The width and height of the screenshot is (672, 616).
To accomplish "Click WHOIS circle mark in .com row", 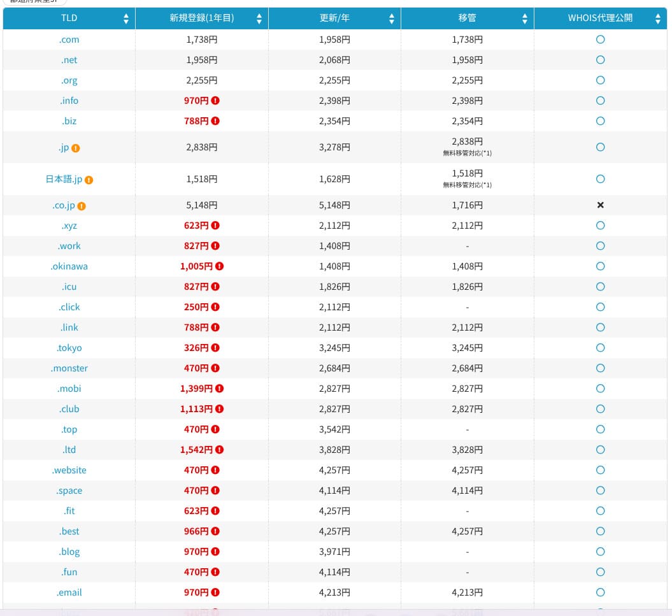I will tap(600, 39).
